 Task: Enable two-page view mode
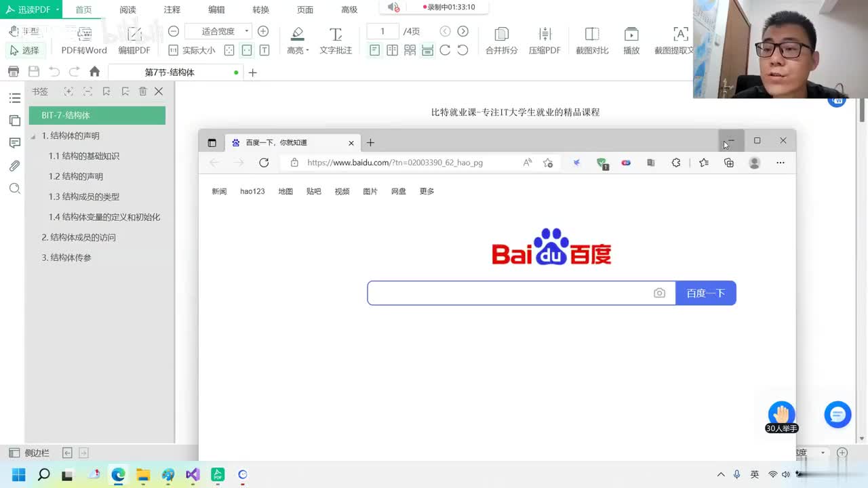(393, 50)
